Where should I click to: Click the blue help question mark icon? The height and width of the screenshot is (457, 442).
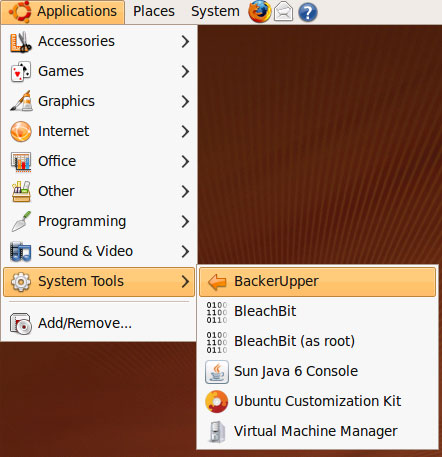click(307, 13)
